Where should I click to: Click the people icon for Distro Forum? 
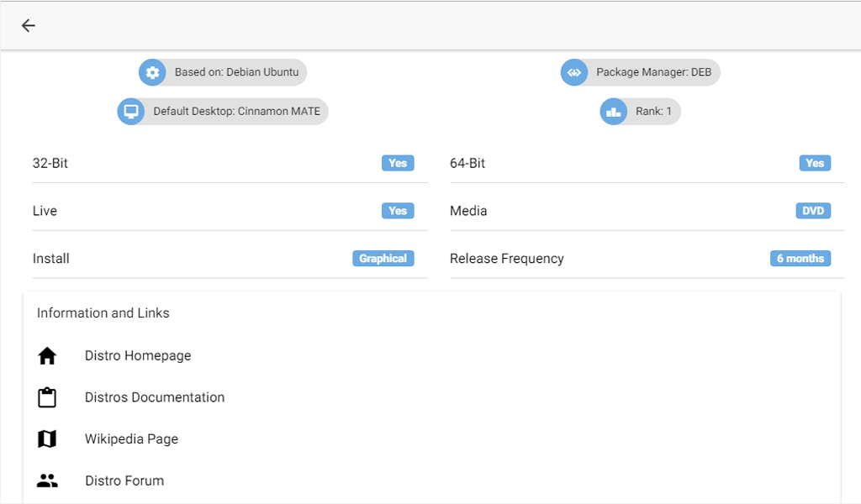click(47, 481)
